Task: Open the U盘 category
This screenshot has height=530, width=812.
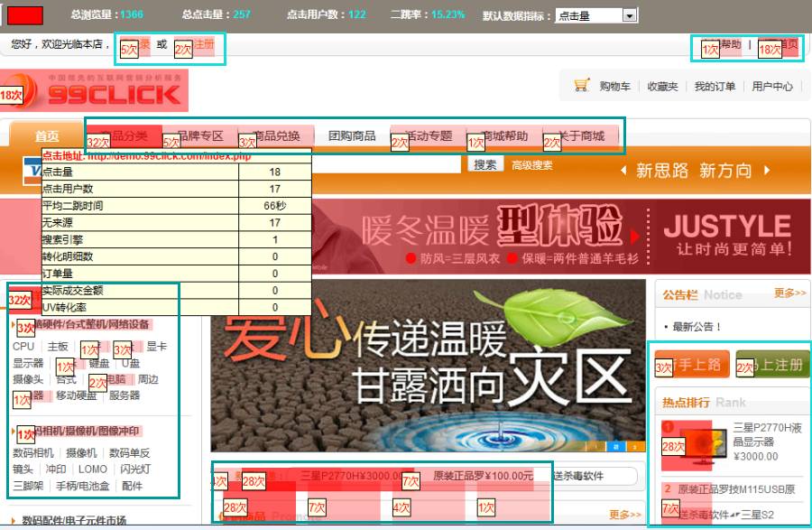Action: pyautogui.click(x=131, y=363)
